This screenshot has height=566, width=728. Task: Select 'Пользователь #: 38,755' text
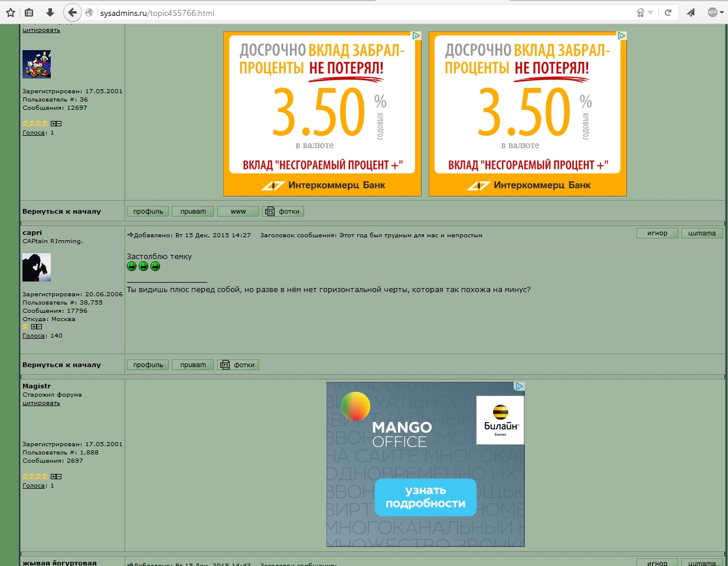click(x=63, y=303)
